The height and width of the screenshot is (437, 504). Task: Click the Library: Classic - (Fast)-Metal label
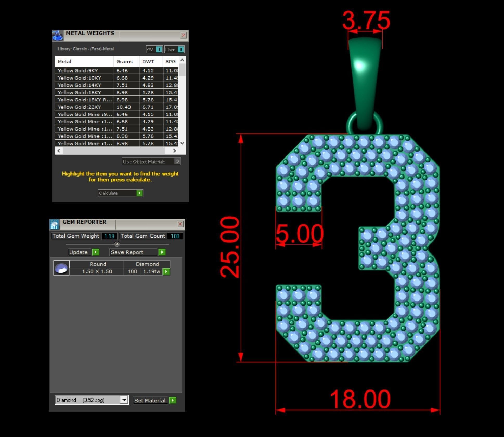(86, 49)
